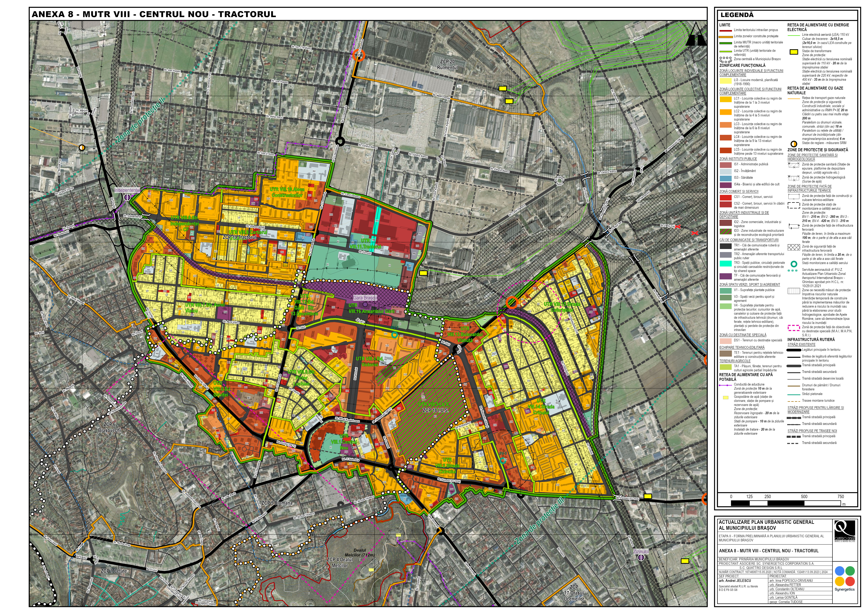Click the Zonă de protecție sanitară legend symbol
This screenshot has width=868, height=614.
click(x=794, y=165)
